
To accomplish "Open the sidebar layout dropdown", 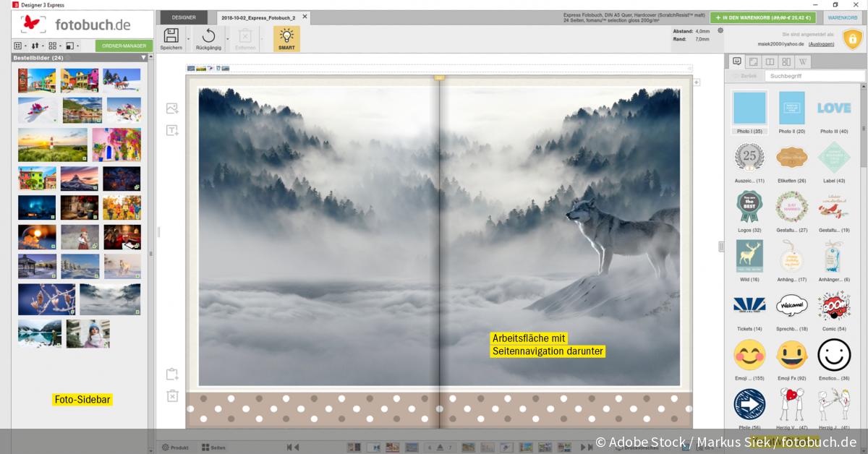I will (72, 46).
